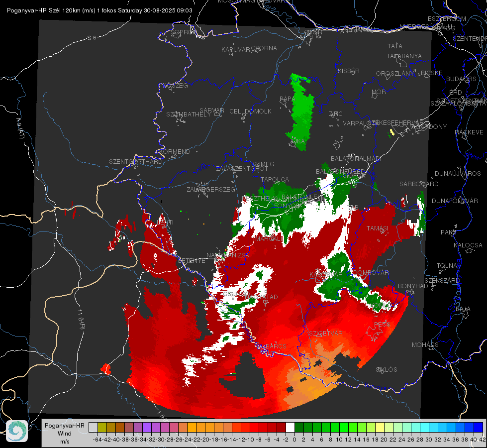Viewport: 487px width, 448px height.
Task: Click the BAJA city label
Action: (x=463, y=309)
